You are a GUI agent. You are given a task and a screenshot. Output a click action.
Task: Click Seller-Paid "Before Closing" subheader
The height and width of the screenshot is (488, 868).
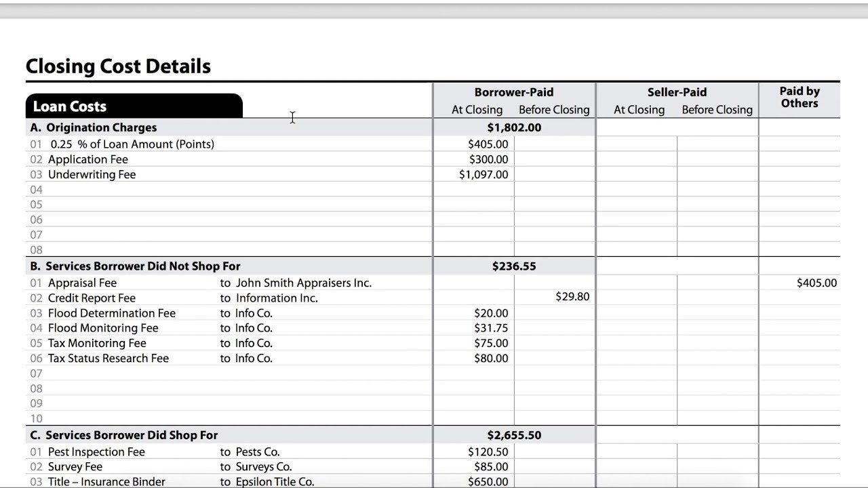pos(717,110)
